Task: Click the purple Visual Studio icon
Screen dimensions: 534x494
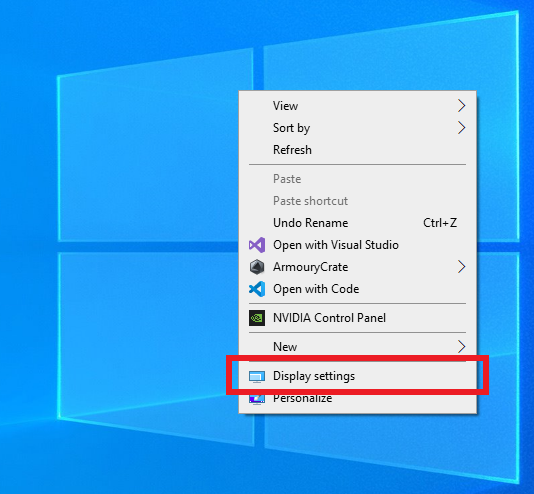Action: [257, 245]
